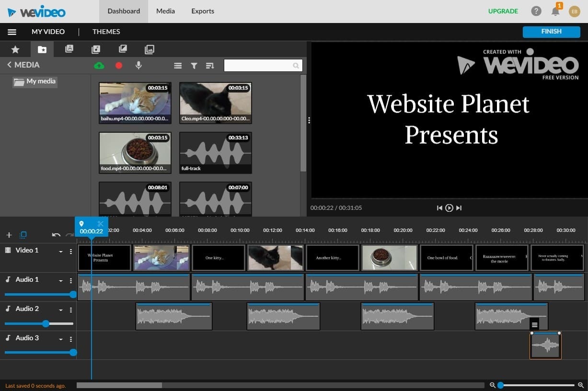Click the WeVideo logo

point(37,11)
